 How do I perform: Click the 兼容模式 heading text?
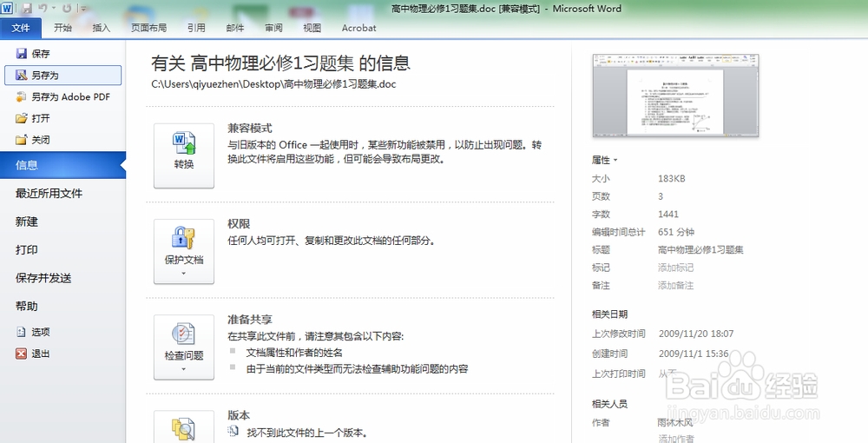pyautogui.click(x=250, y=128)
